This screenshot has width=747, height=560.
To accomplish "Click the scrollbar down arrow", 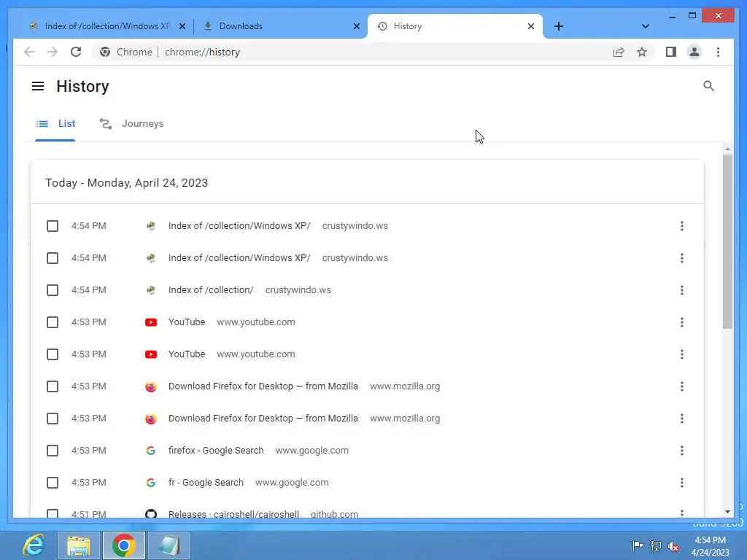I will coord(727,512).
